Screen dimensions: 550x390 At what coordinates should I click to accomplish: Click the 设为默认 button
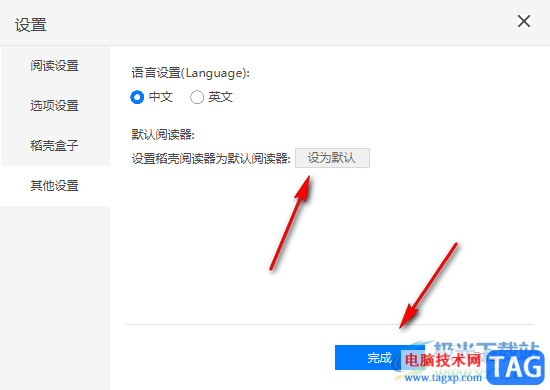332,158
